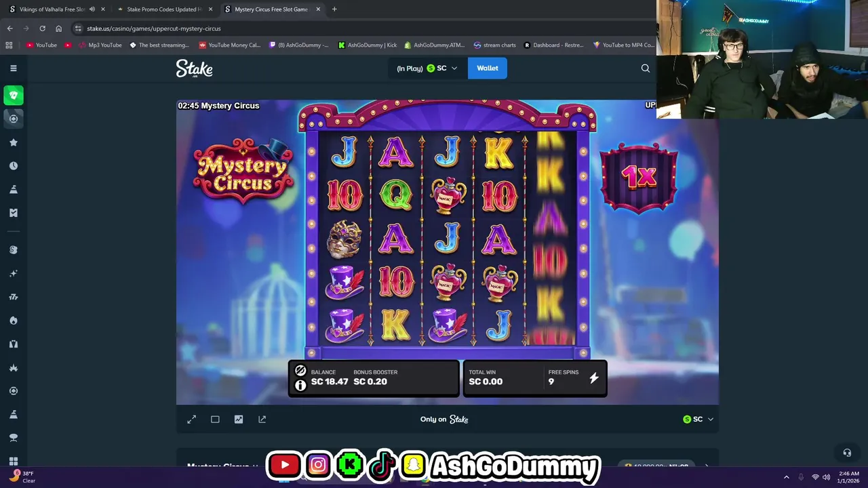Screen dimensions: 868x488
Task: Open a new browser tab
Action: (334, 9)
